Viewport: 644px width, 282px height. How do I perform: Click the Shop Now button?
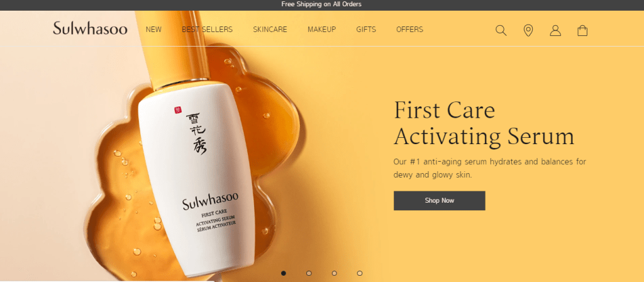coord(440,201)
